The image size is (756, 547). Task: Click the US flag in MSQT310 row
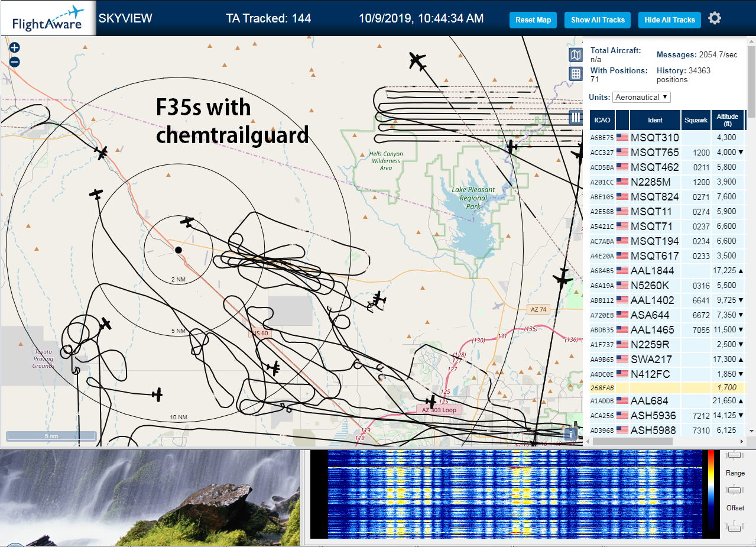tap(622, 137)
